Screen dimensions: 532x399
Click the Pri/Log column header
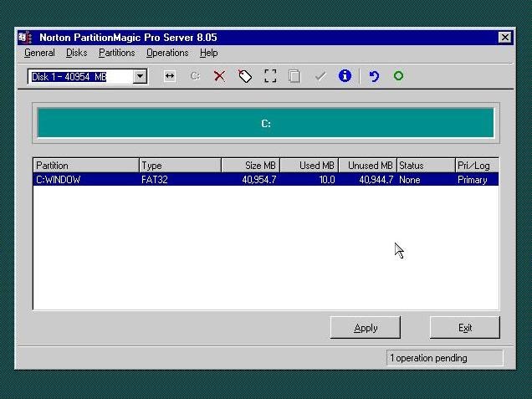(x=477, y=166)
